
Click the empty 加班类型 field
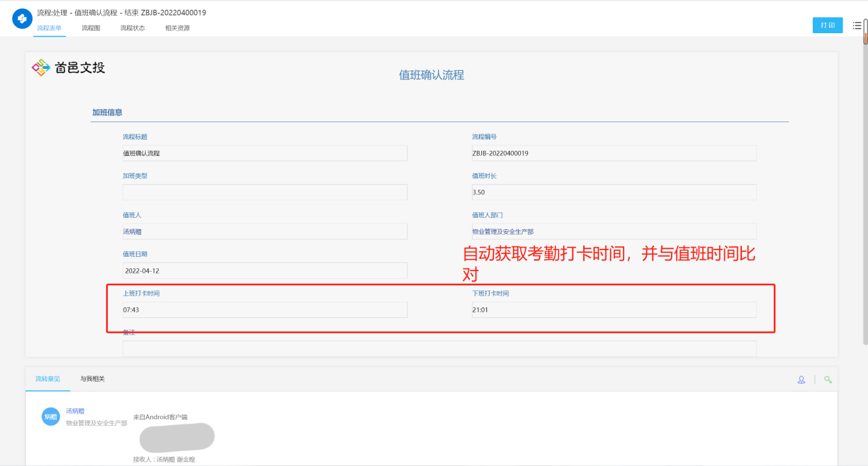(x=265, y=192)
